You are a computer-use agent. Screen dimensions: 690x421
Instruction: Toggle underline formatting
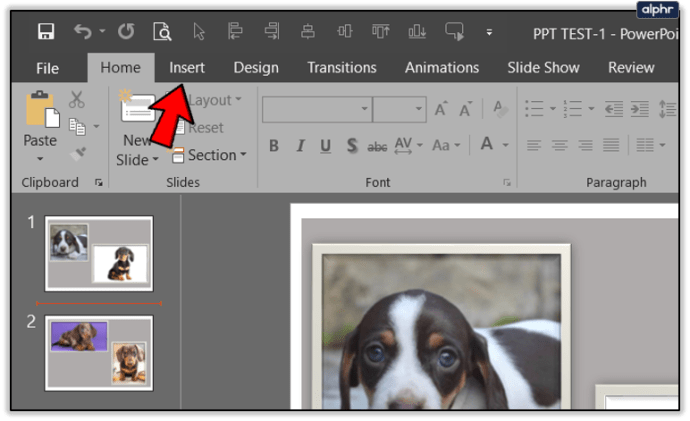pos(324,146)
